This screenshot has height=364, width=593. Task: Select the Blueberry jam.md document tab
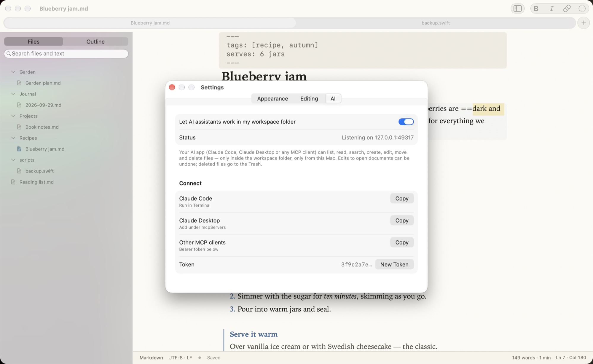coord(150,23)
